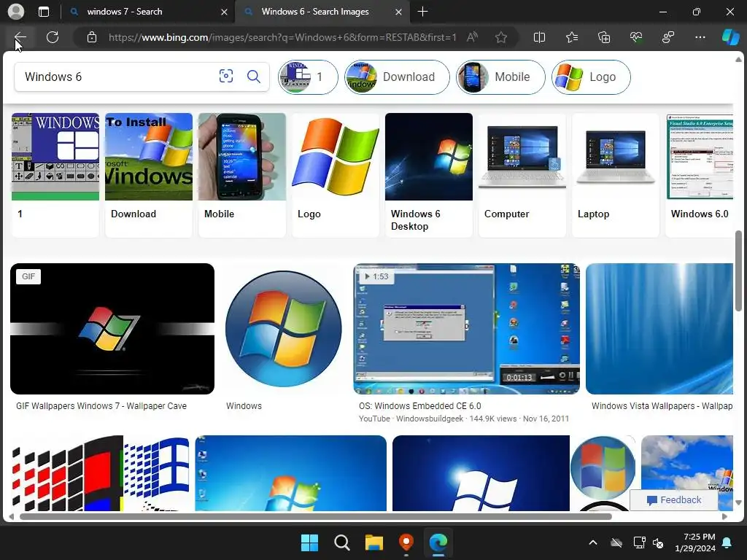The width and height of the screenshot is (747, 560).
Task: Open Windows 6 Desktop related card
Action: coord(429,174)
